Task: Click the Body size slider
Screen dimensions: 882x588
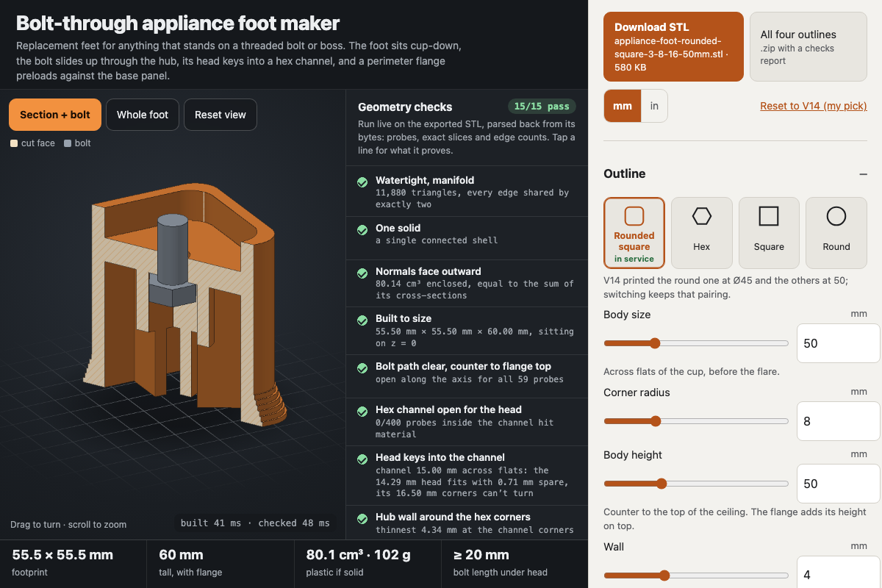Action: pyautogui.click(x=696, y=343)
